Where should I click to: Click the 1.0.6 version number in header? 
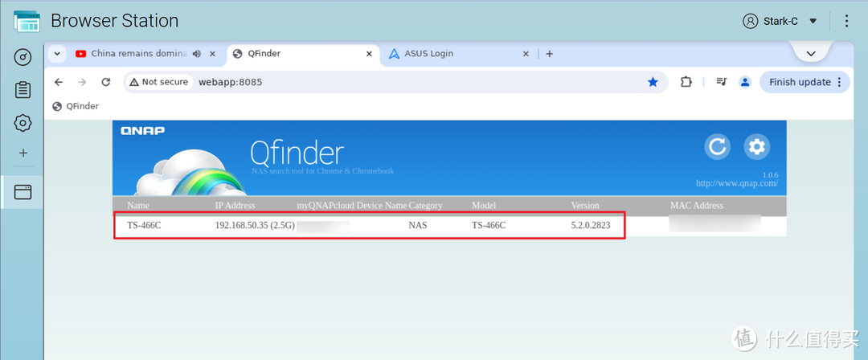(x=770, y=174)
